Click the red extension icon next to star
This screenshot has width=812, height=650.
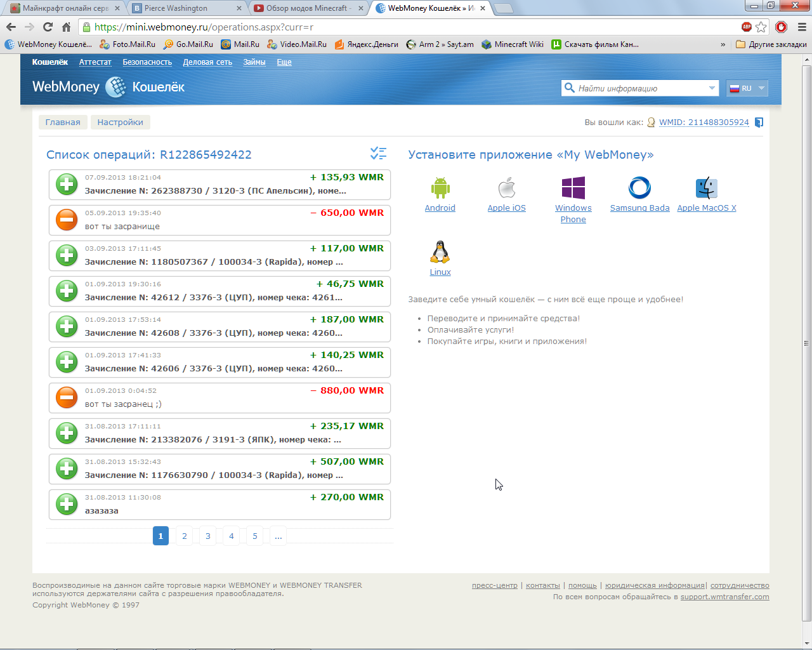tap(782, 27)
